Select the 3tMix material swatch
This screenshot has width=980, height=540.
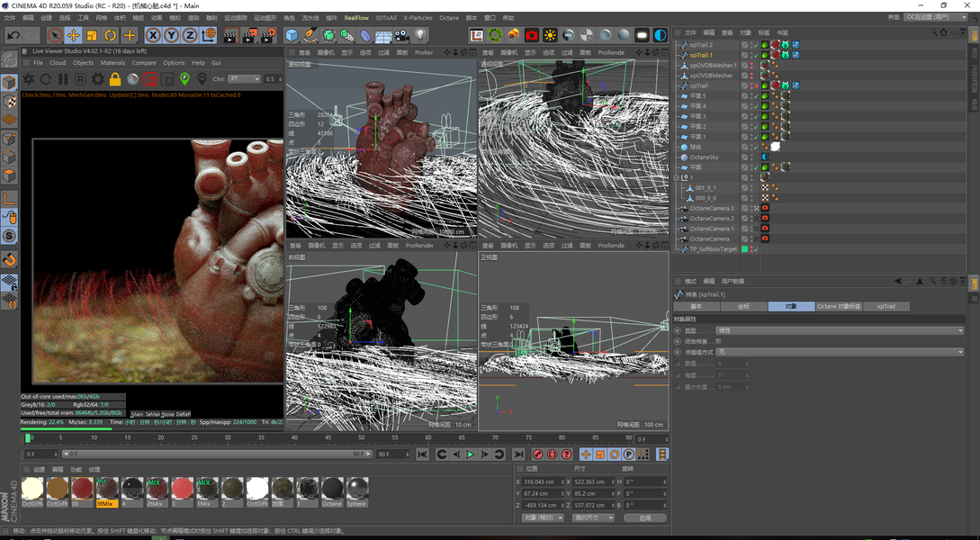click(x=107, y=490)
